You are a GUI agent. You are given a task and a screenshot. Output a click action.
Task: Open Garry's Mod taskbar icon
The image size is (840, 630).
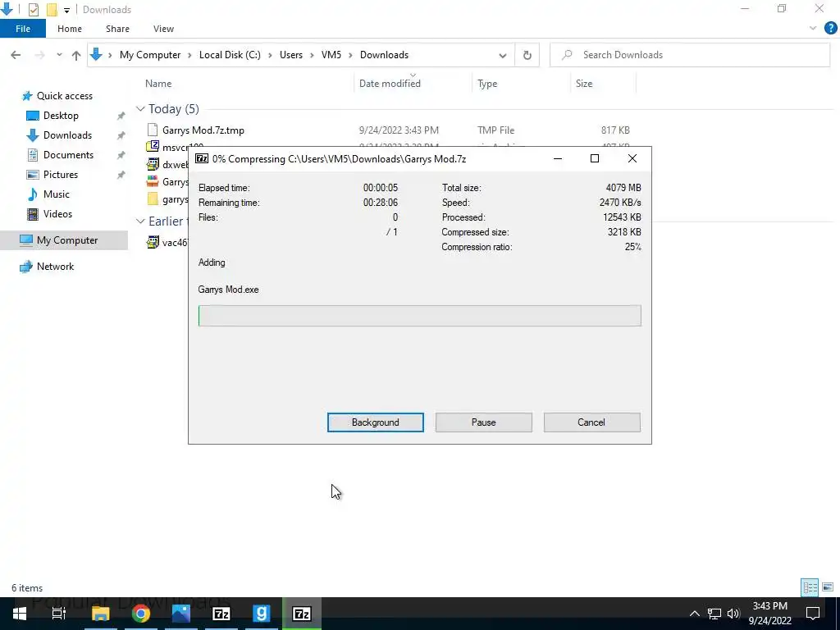[x=261, y=614]
